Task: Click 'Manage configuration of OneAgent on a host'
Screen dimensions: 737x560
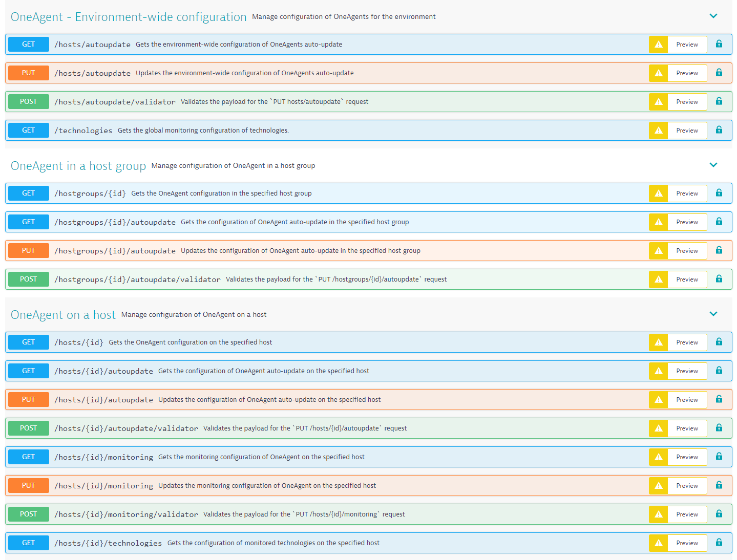Action: pos(194,315)
